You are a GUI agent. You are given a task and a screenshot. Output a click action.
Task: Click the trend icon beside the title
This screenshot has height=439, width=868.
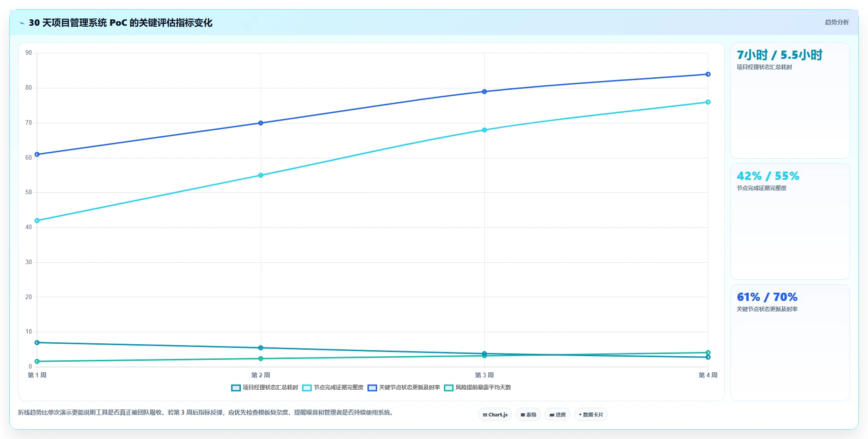tap(22, 23)
